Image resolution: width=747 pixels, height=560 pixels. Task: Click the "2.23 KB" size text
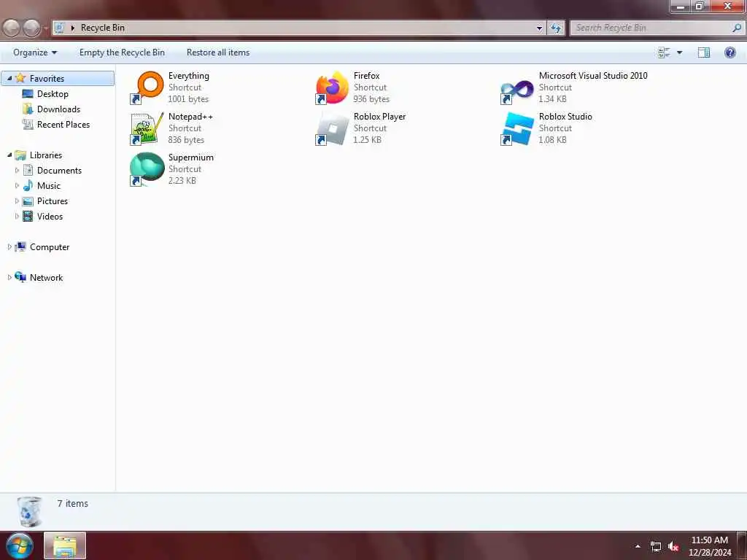click(182, 181)
